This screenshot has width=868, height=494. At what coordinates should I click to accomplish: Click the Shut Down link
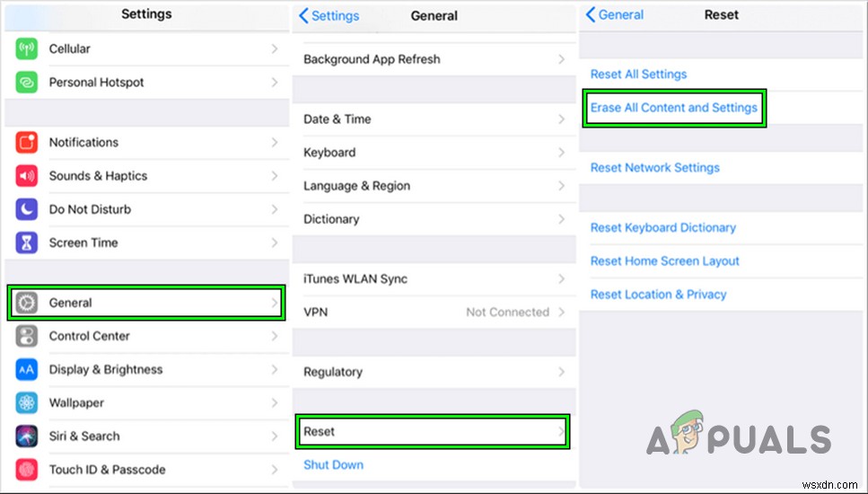333,465
